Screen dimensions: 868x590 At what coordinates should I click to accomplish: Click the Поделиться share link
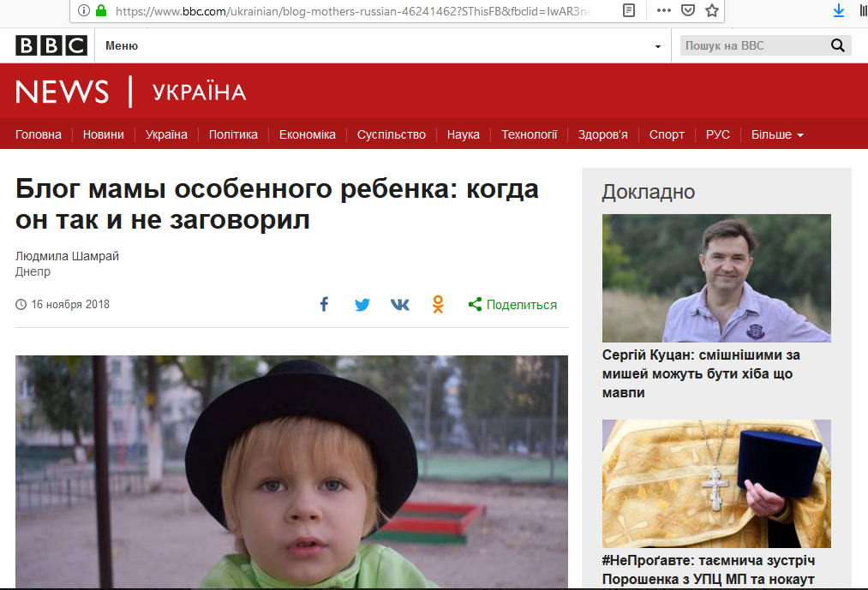[512, 304]
